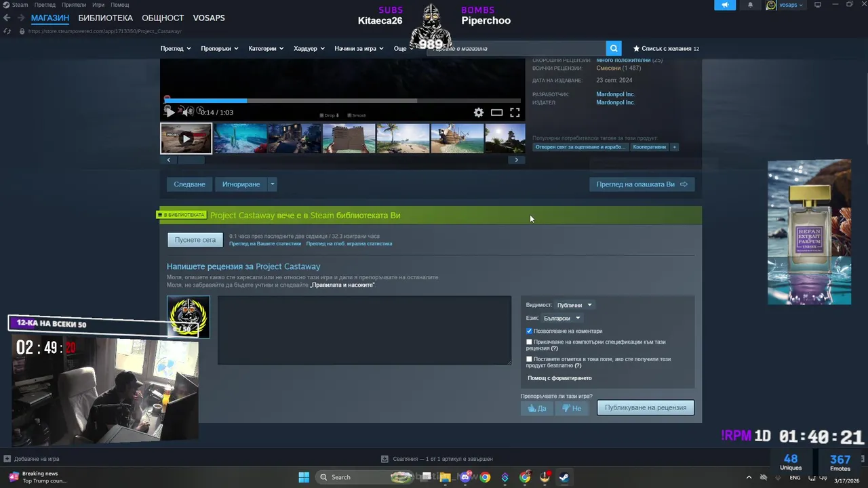Open Преглед на Вашите статистики link

(265, 243)
